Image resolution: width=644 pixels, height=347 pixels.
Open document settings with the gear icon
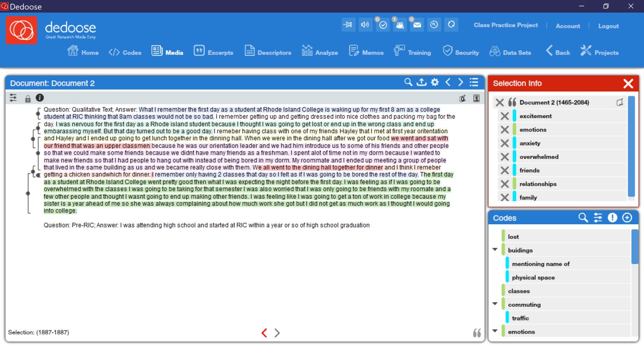click(x=435, y=82)
